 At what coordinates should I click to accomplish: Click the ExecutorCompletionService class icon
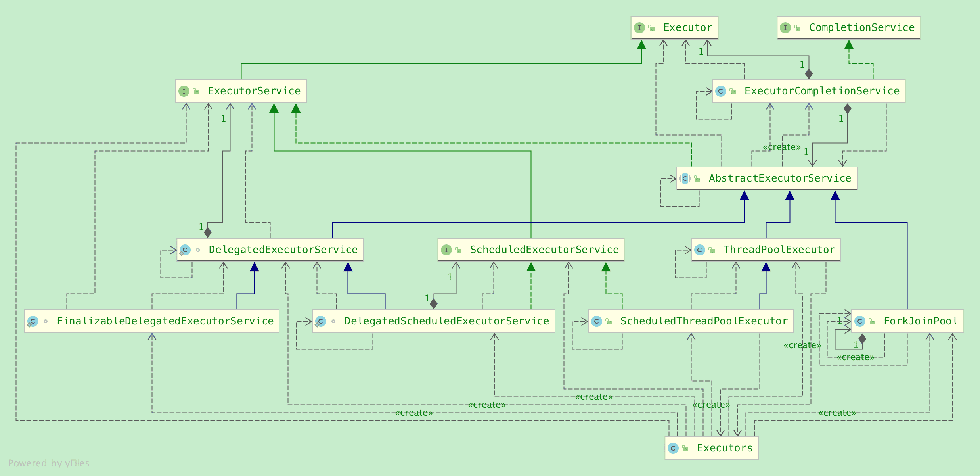click(x=720, y=91)
